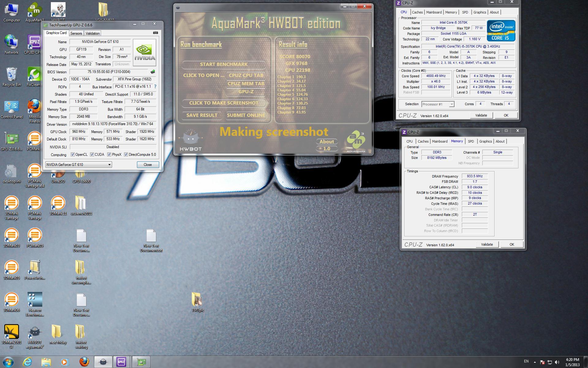
Task: Click GPU-Z camera screenshot icon
Action: tap(156, 33)
